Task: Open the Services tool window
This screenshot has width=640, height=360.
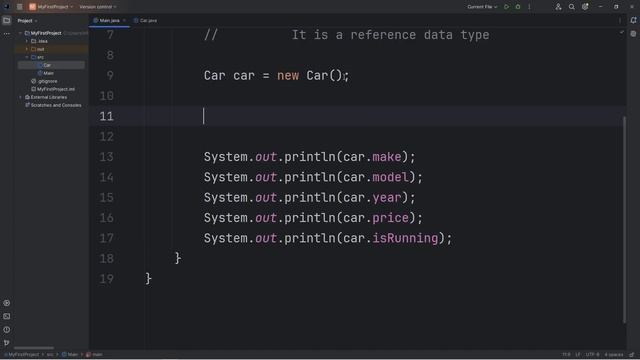Action: click(7, 303)
